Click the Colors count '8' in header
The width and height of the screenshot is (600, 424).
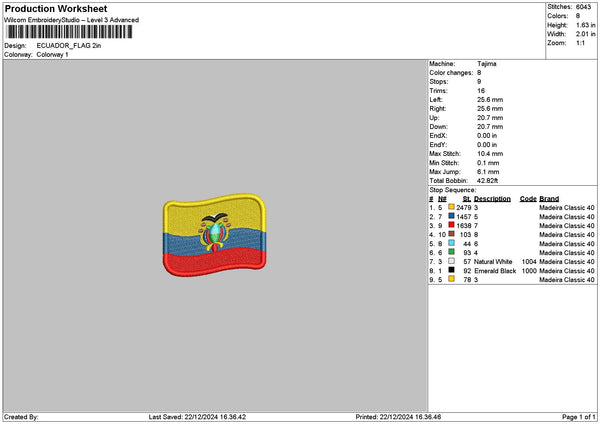pyautogui.click(x=578, y=16)
